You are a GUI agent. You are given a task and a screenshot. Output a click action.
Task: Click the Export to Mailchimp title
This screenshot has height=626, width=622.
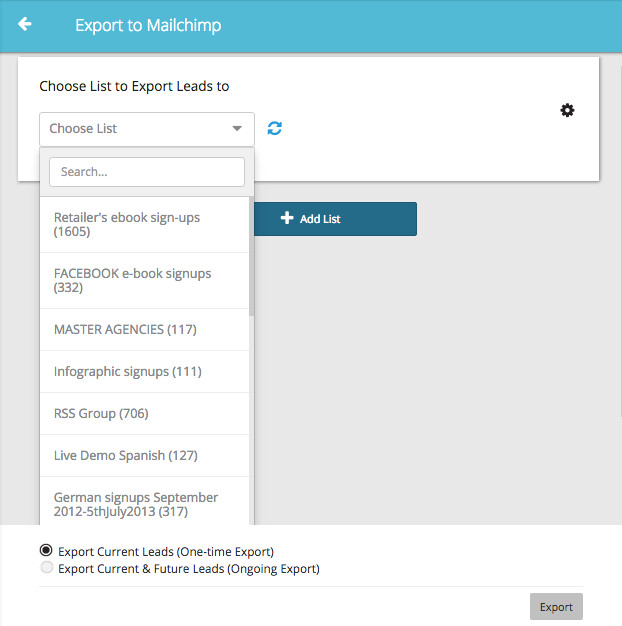tap(148, 25)
